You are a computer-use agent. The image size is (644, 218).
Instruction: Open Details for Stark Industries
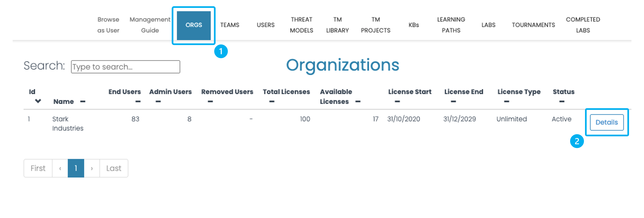pyautogui.click(x=606, y=122)
